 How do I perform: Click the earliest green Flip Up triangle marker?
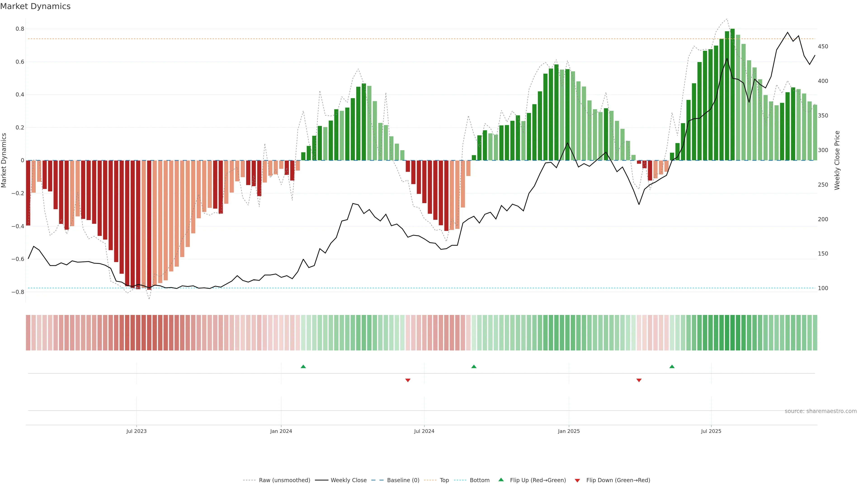[303, 366]
